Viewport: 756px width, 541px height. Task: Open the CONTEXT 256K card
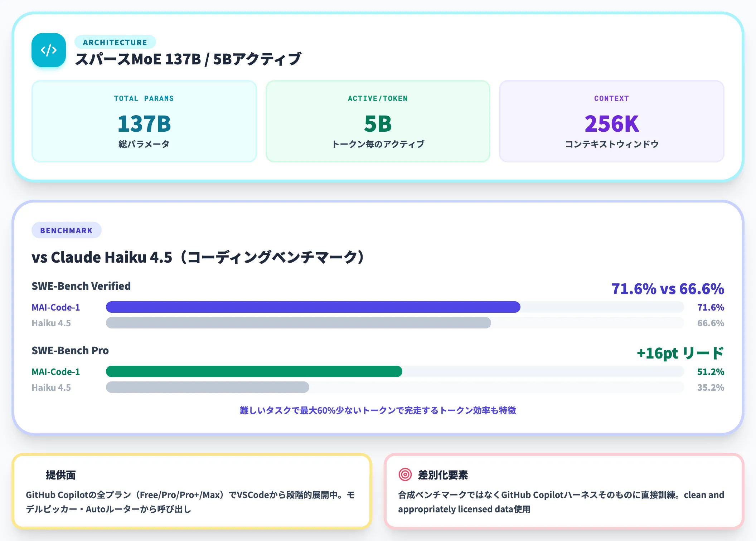pos(611,121)
